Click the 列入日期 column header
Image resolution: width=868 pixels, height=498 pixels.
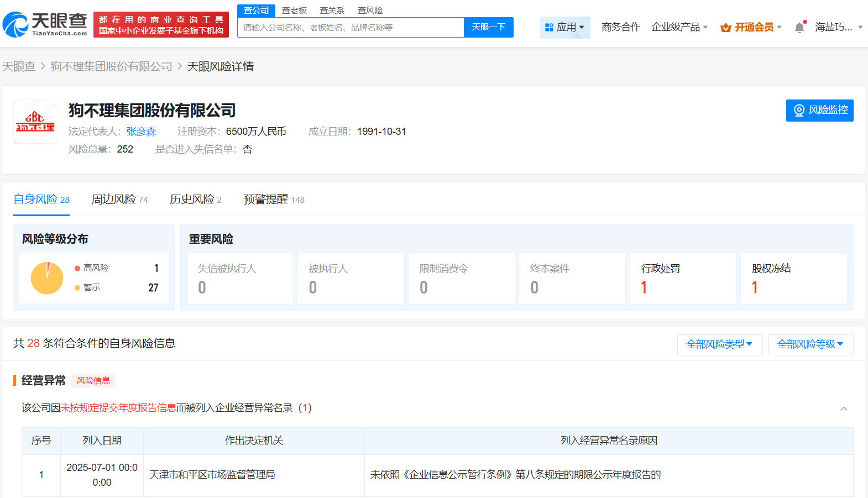[102, 441]
